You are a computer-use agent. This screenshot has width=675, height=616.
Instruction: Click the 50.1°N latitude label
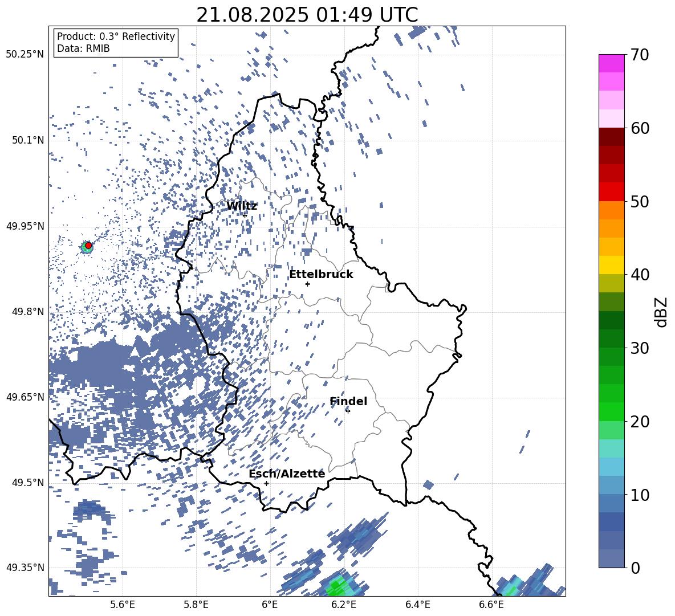point(27,140)
